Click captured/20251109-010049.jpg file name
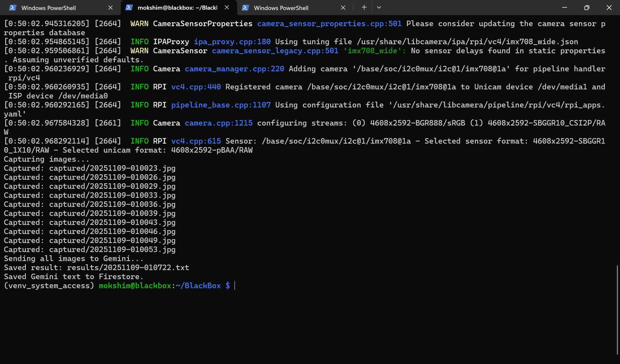Screen dimensions: 620x364 click(112, 240)
